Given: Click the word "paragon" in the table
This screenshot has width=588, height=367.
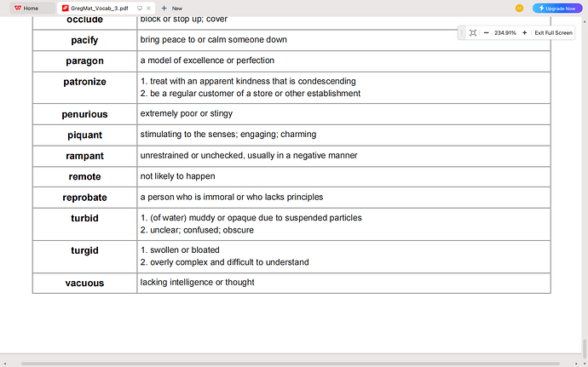Looking at the screenshot, I should 84,61.
